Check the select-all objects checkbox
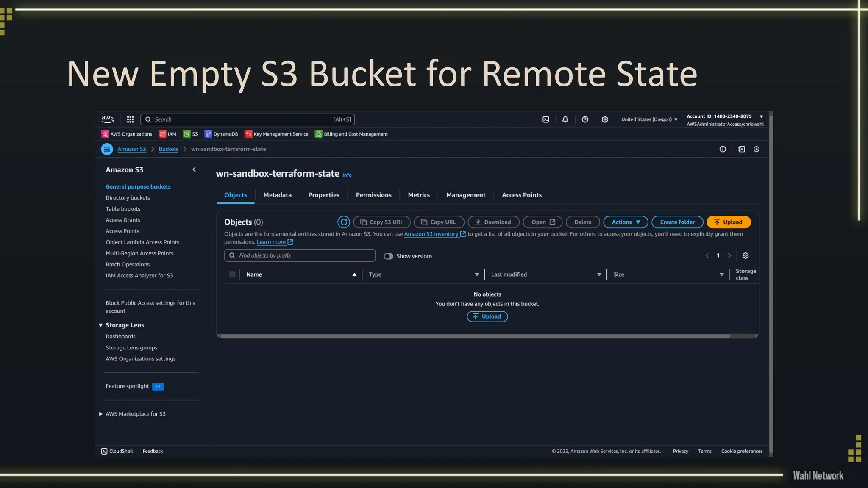Image resolution: width=868 pixels, height=488 pixels. pos(232,274)
